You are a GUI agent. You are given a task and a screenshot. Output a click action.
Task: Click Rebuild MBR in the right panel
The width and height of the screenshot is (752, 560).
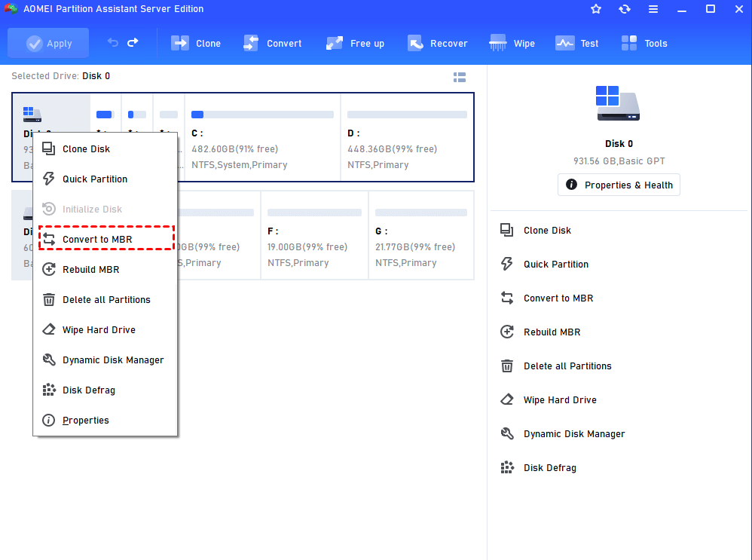tap(540, 332)
